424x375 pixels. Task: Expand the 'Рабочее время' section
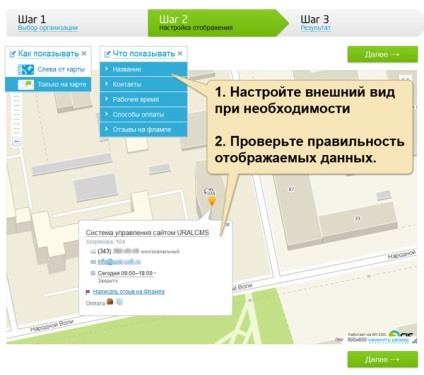pyautogui.click(x=144, y=99)
